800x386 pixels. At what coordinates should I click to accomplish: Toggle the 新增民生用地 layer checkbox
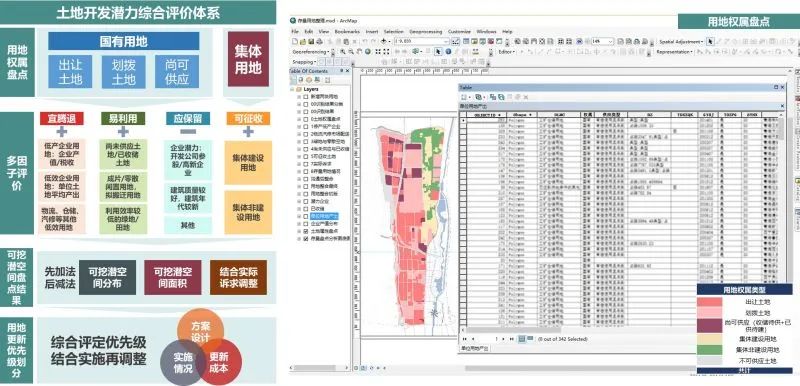[306, 96]
